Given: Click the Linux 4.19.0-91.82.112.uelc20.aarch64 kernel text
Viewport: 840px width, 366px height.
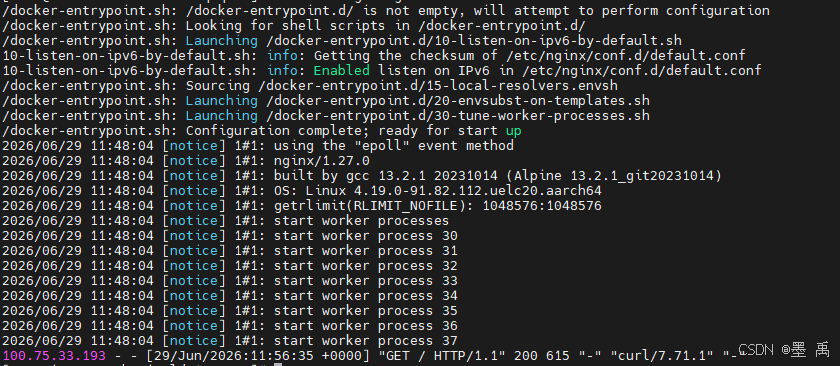Looking at the screenshot, I should click(453, 191).
